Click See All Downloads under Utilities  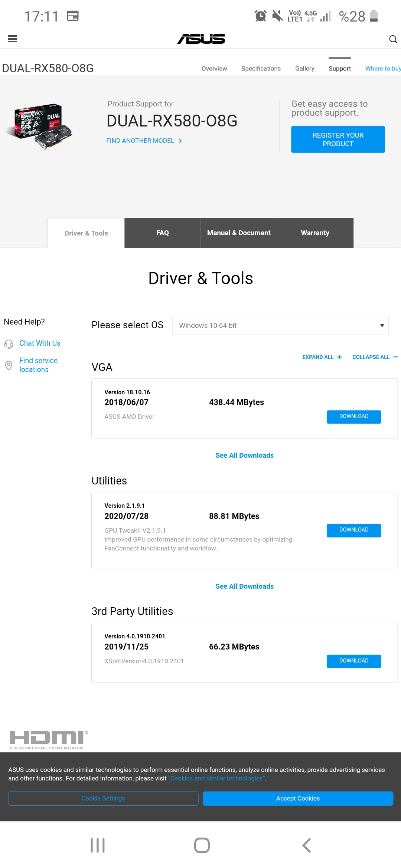tap(244, 586)
